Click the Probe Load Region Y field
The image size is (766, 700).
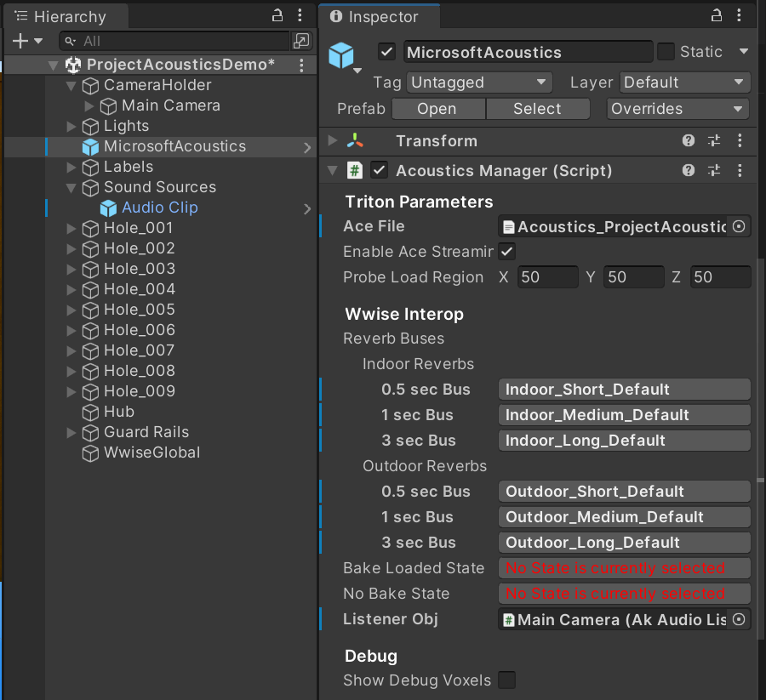pos(633,277)
